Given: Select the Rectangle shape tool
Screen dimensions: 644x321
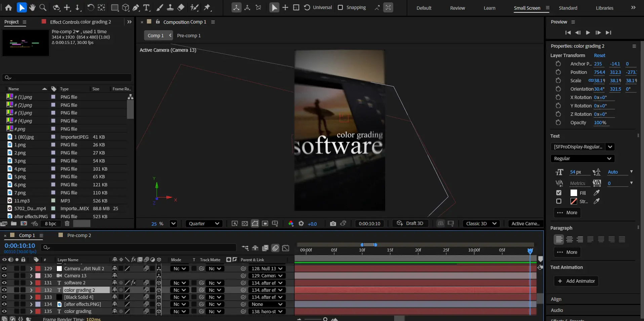Looking at the screenshot, I should 115,7.
